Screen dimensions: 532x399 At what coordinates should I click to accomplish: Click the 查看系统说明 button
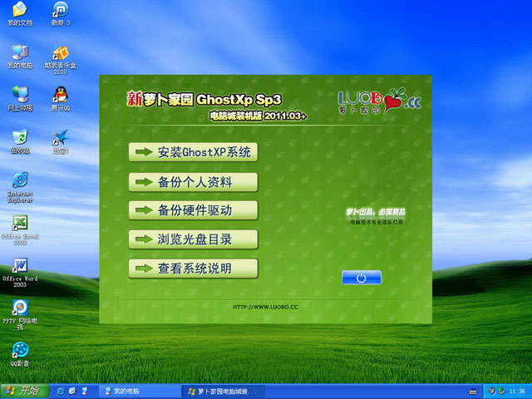193,268
